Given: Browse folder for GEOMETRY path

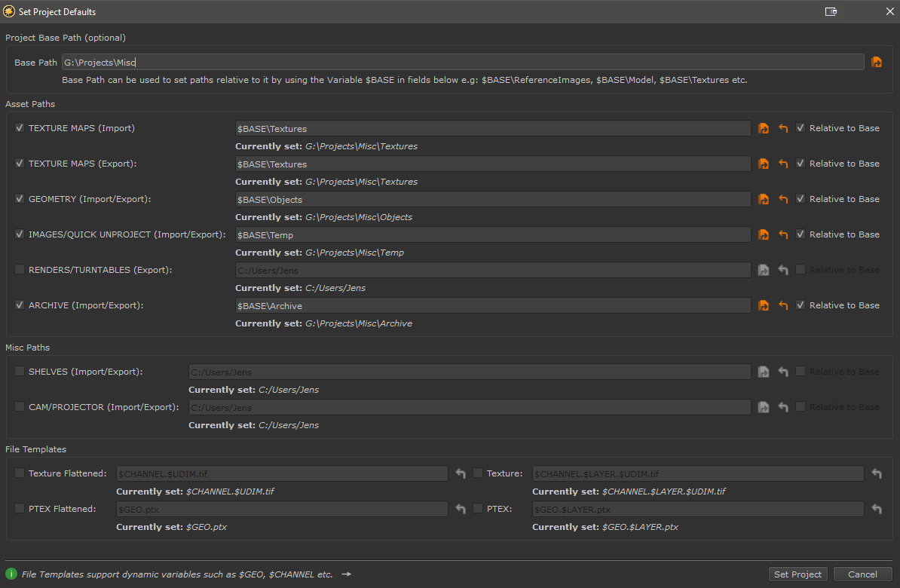Looking at the screenshot, I should (764, 200).
